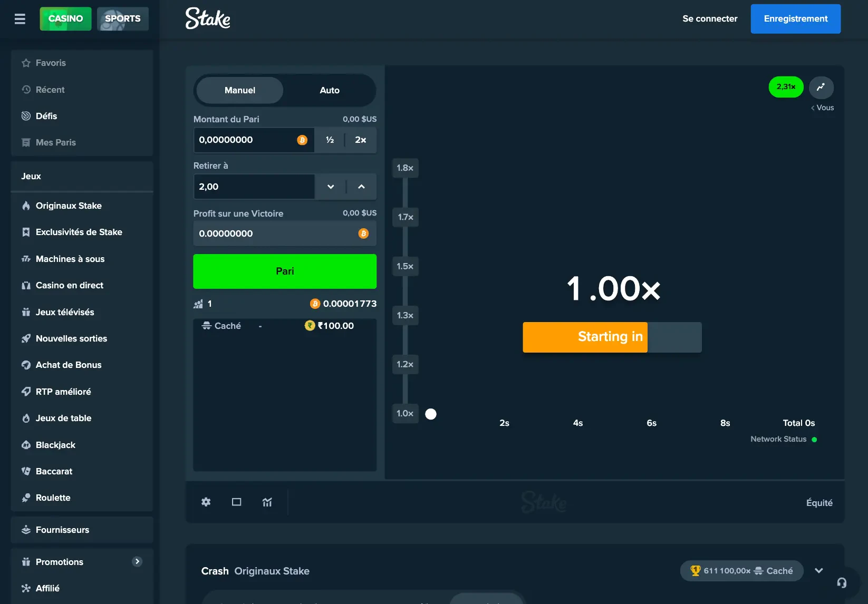Switch to Auto betting mode
868x604 pixels.
330,90
